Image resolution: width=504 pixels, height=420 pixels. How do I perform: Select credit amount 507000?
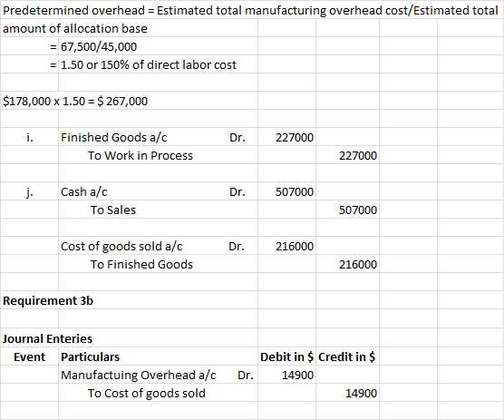(x=358, y=210)
